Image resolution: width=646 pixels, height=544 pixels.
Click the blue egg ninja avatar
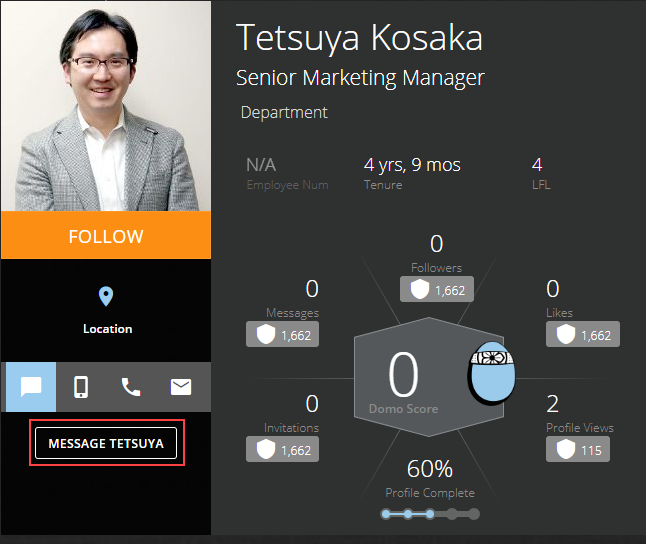492,372
